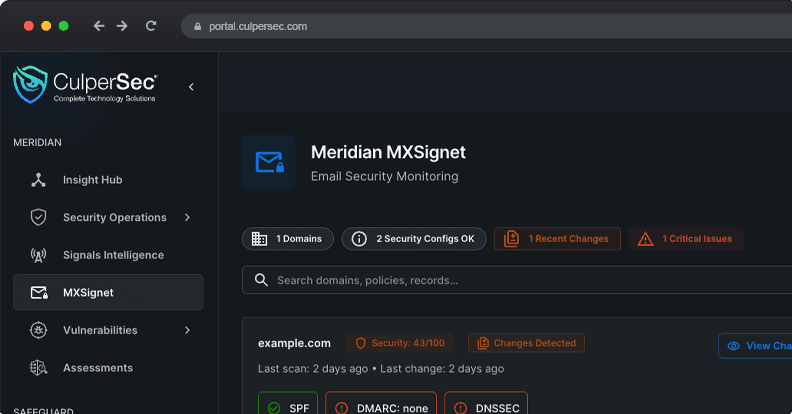Open Insight Hub in sidebar

pos(108,180)
